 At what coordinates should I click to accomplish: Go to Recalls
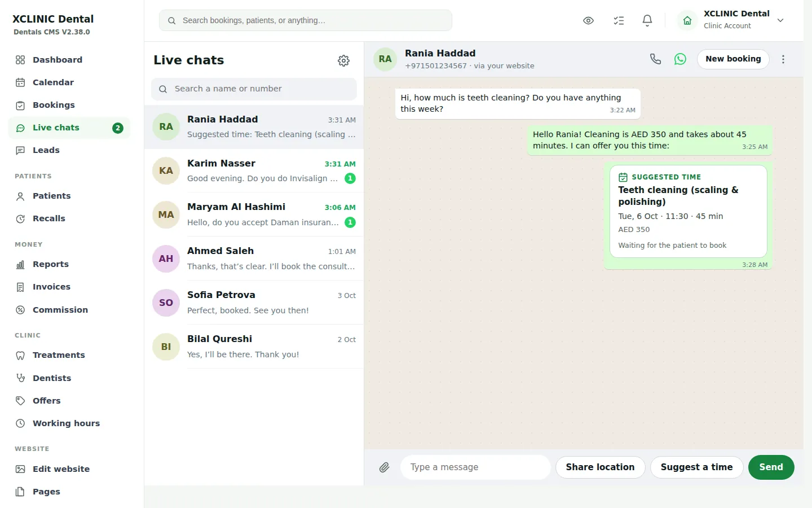[x=69, y=218]
